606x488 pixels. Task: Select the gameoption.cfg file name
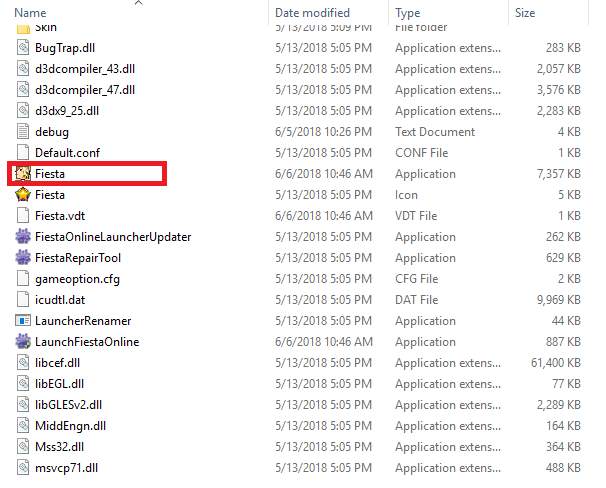[x=77, y=279]
